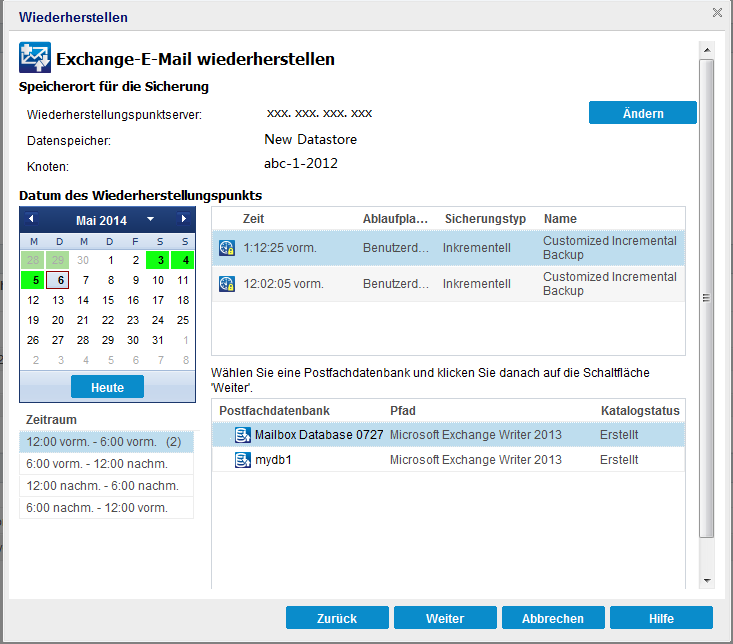Viewport: 733px width, 644px height.
Task: Click the Ablaufpla... column header
Action: click(395, 219)
